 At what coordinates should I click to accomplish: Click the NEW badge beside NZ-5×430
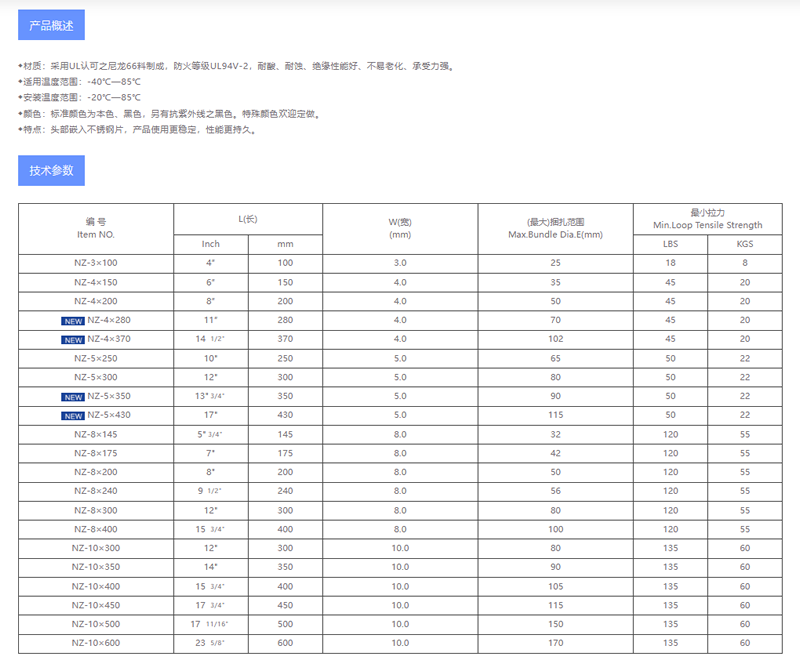click(72, 415)
